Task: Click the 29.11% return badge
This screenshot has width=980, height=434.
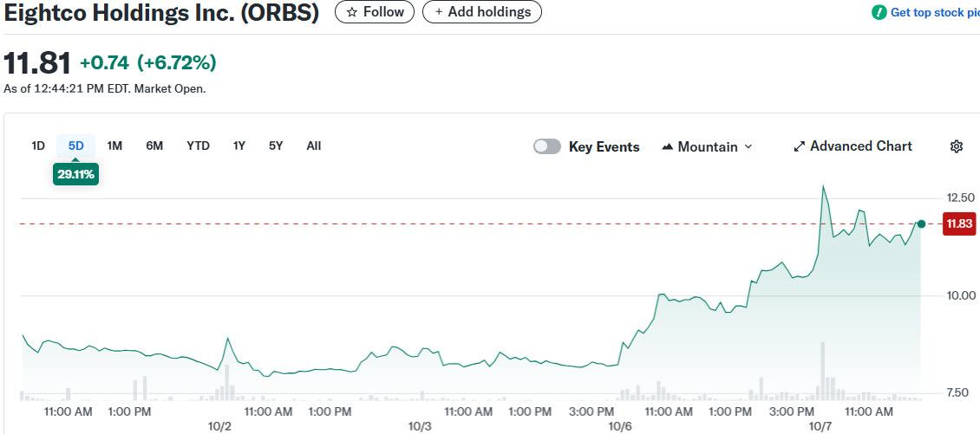Action: tap(76, 173)
